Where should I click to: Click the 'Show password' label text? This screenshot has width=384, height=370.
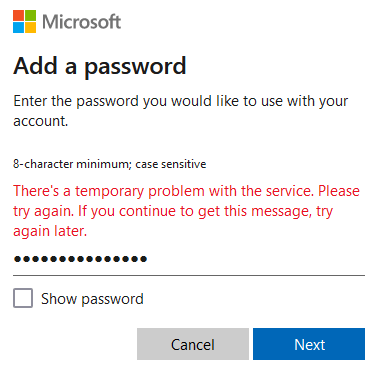point(92,299)
